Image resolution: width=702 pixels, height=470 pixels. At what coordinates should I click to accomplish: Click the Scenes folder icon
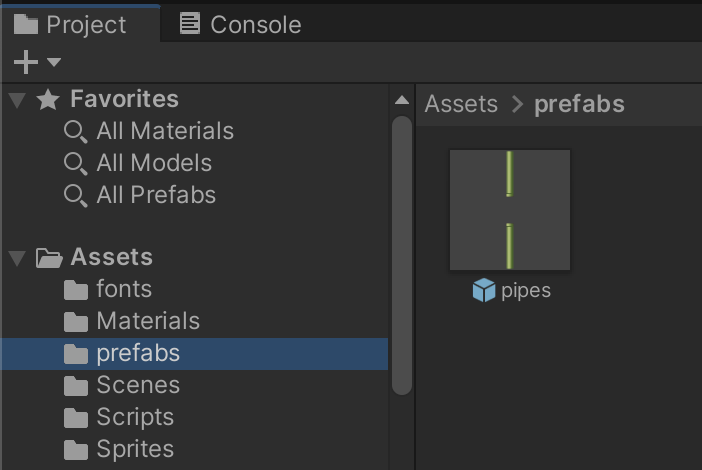pyautogui.click(x=76, y=386)
